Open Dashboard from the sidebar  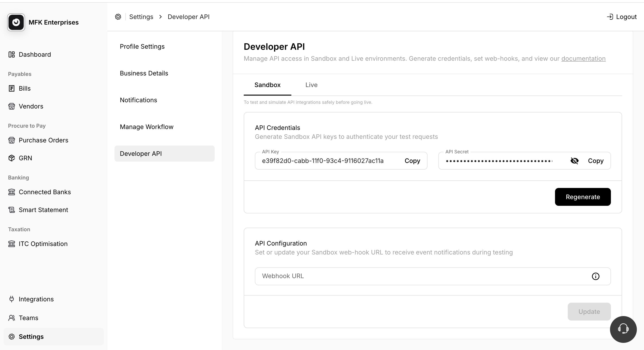(34, 54)
